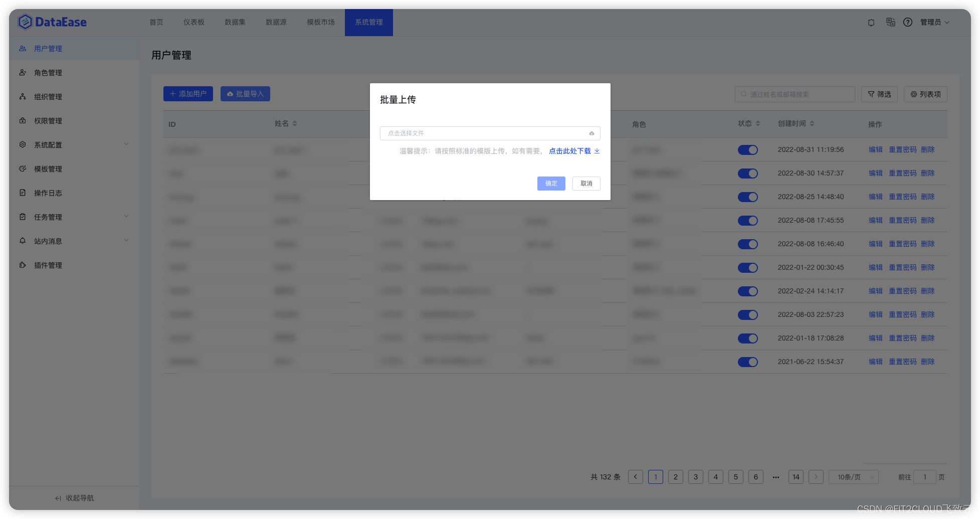The height and width of the screenshot is (519, 980).
Task: Toggle status switch for 2022-01-18 17:08:28 row
Action: (x=747, y=338)
